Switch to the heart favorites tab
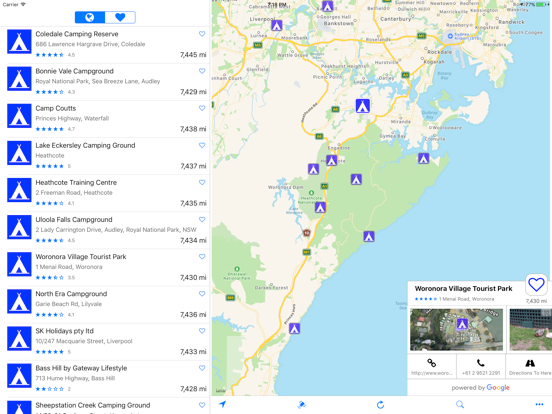Viewport: 552px width, 414px height. click(120, 17)
